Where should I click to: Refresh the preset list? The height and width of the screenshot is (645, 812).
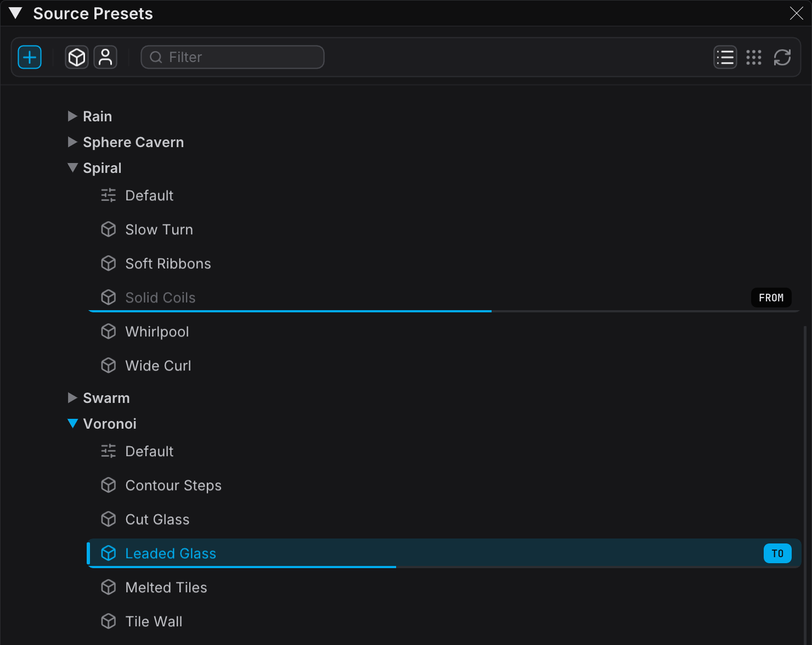click(x=782, y=57)
